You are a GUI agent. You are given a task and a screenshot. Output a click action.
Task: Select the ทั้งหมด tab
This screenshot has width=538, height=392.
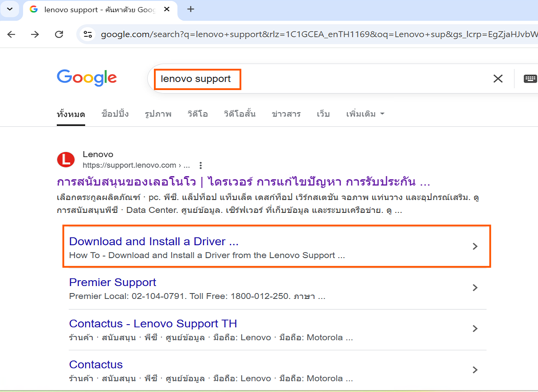71,114
